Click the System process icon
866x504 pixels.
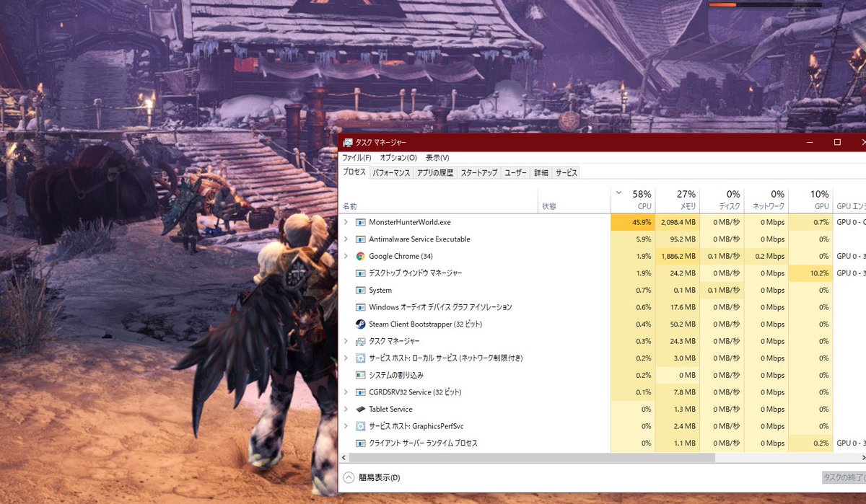click(361, 291)
